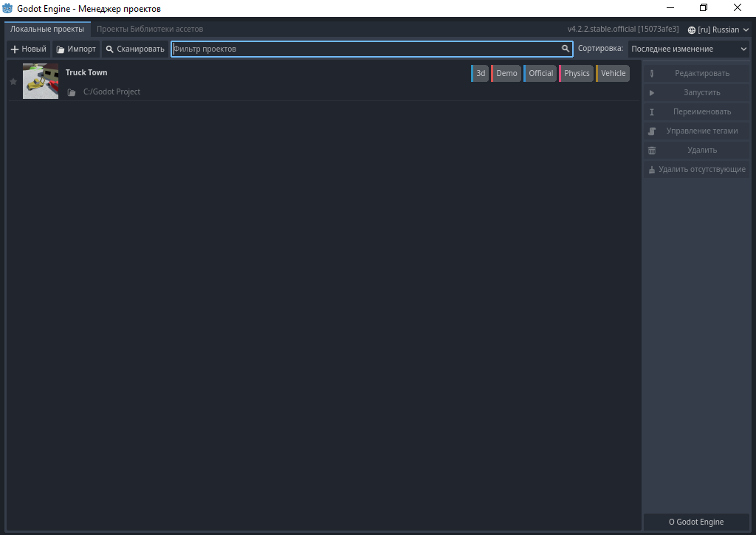
Task: Click the Импорт button
Action: coord(76,49)
